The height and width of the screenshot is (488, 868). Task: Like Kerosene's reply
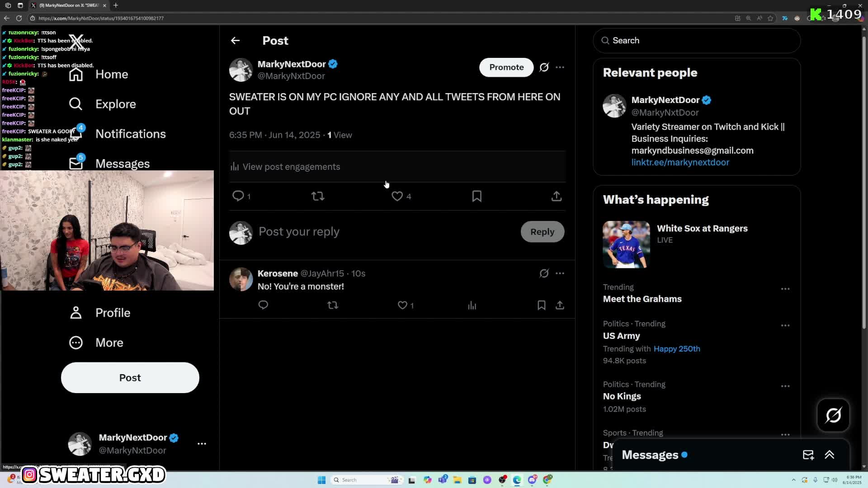pos(402,305)
